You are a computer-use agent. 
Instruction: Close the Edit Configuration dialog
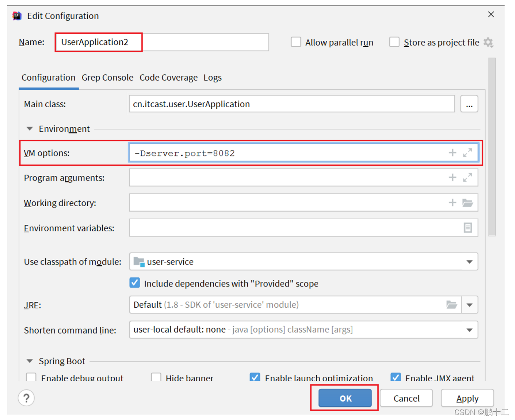tap(491, 15)
